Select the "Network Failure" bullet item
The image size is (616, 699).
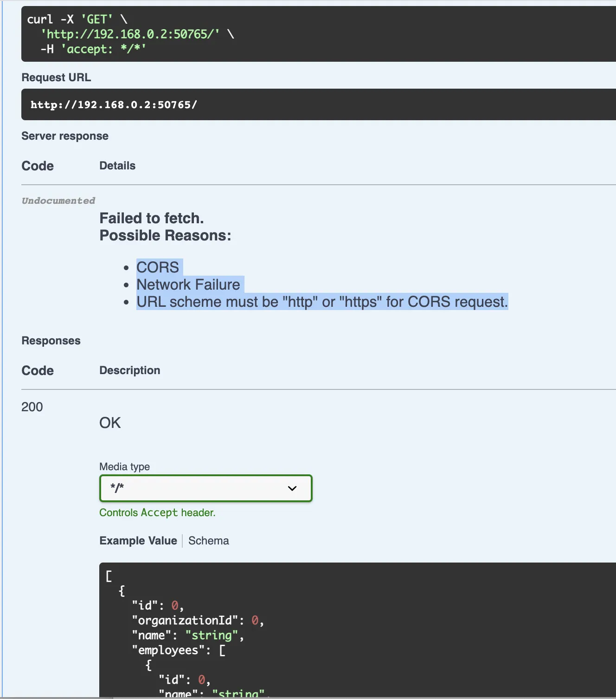pos(188,285)
